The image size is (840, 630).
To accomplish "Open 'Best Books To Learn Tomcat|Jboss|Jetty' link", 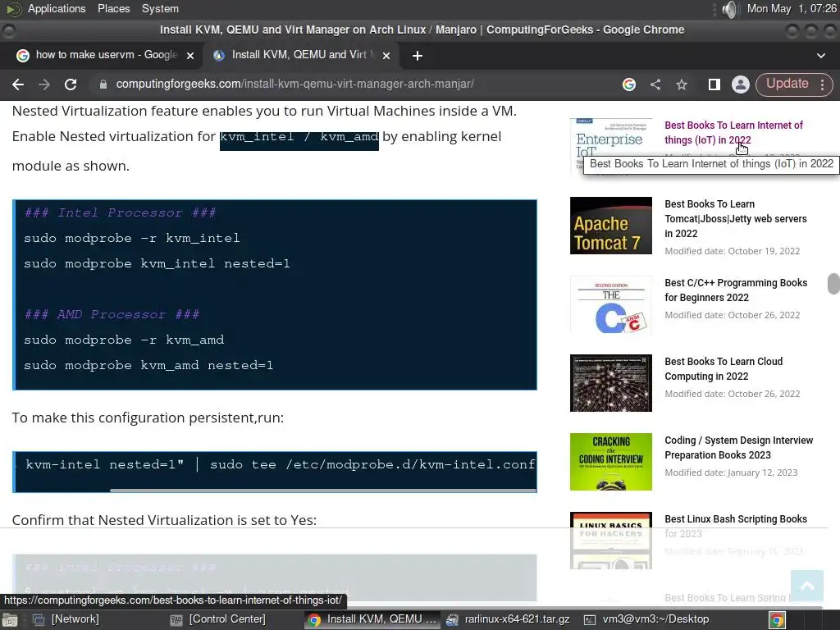I will tap(736, 218).
